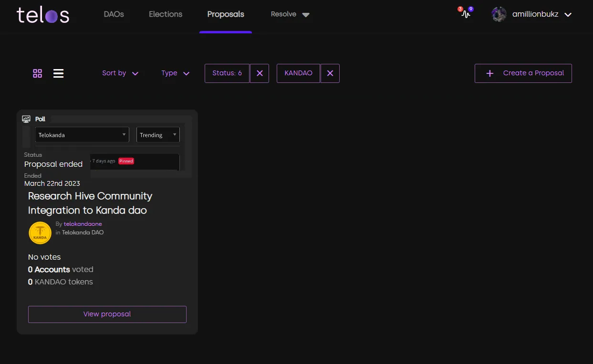
Task: Expand the amillionbukz account menu
Action: pos(568,14)
